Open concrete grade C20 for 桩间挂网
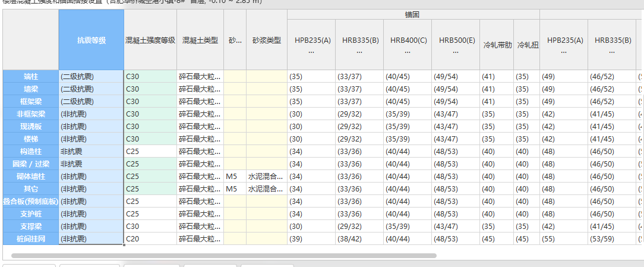 (x=150, y=238)
